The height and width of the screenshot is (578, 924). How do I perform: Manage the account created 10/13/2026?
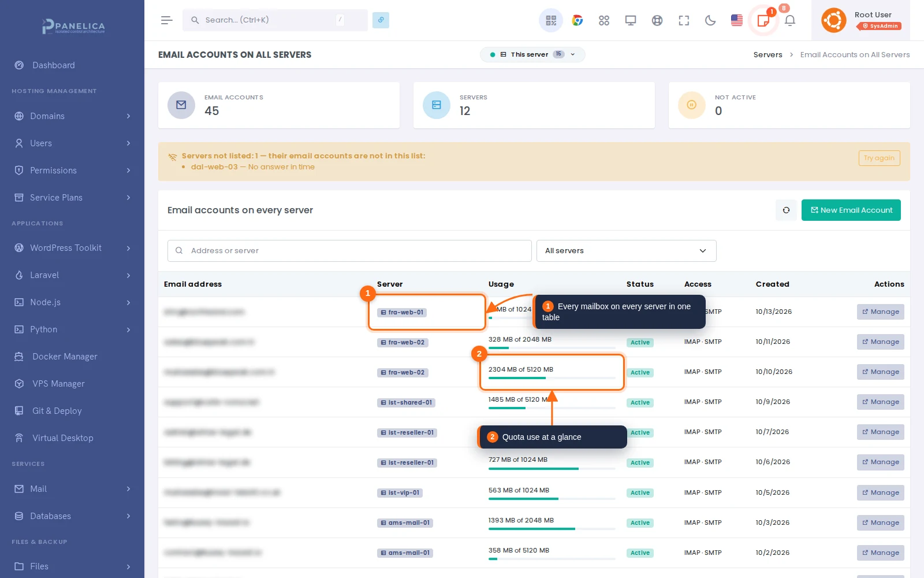[x=880, y=312]
